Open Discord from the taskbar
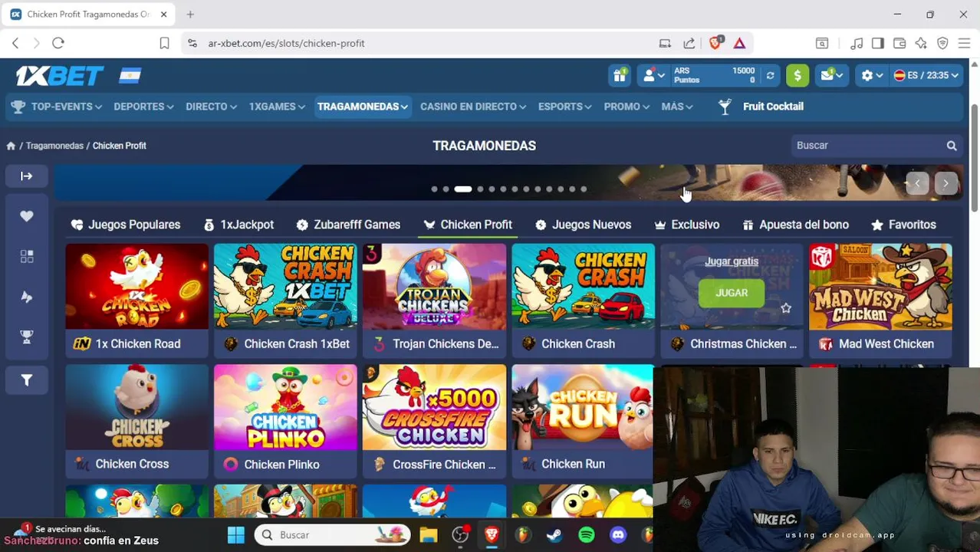 pos(618,535)
